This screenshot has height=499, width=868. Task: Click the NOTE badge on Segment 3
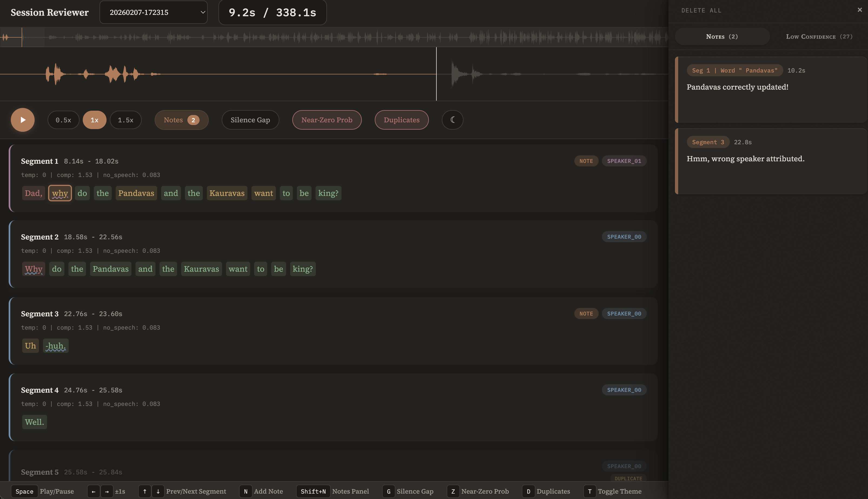click(x=586, y=313)
